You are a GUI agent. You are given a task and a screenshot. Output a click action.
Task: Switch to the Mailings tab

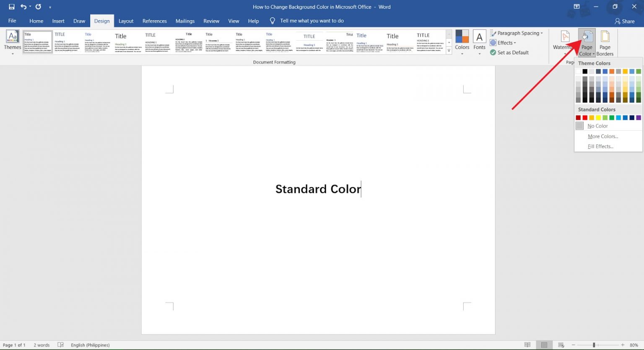click(x=185, y=21)
